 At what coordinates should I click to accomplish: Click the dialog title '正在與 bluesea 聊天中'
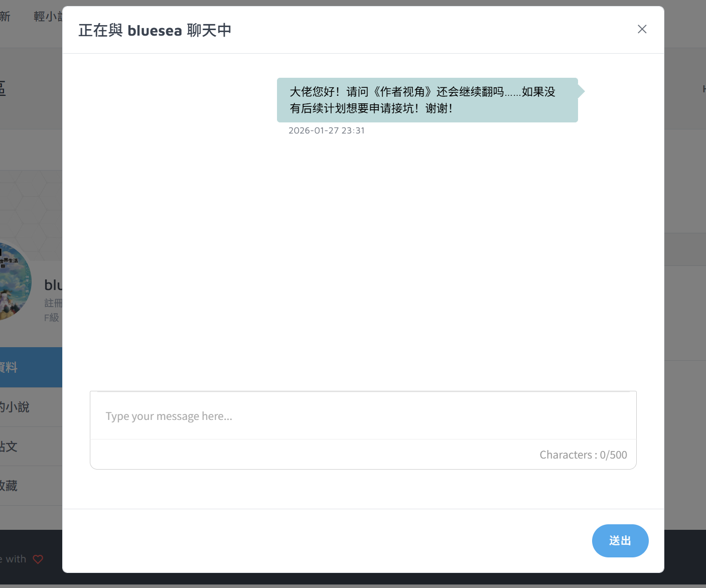[x=155, y=30]
